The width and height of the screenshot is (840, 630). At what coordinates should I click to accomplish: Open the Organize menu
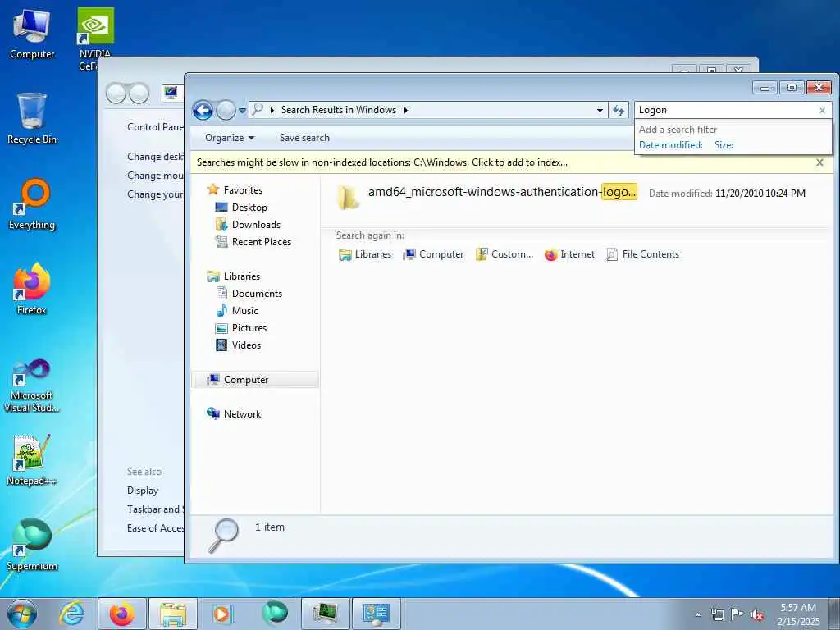[230, 138]
